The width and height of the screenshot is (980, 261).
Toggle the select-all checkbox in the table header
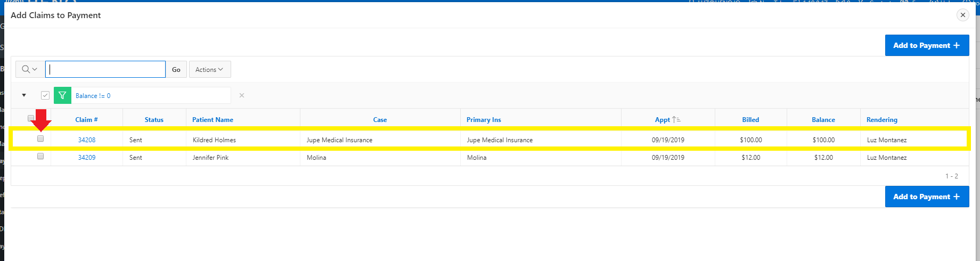click(x=31, y=118)
